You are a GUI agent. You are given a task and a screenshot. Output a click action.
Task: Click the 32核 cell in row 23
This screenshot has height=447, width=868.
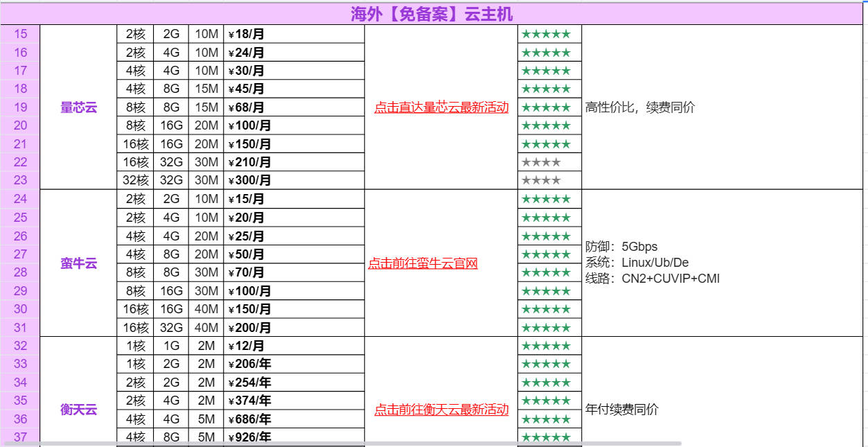135,180
